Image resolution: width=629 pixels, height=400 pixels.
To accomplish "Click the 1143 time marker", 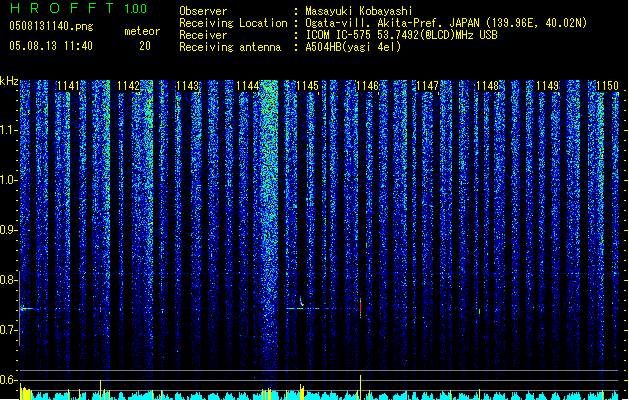I will point(188,86).
